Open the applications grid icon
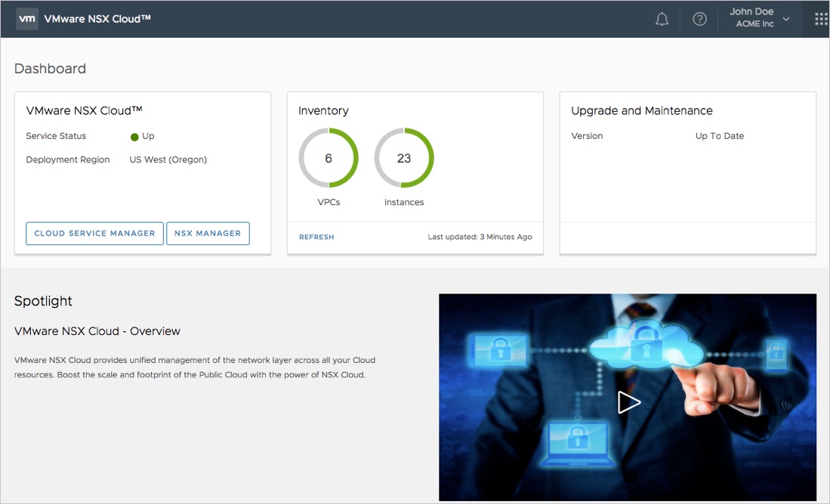Image resolution: width=830 pixels, height=504 pixels. click(x=820, y=18)
